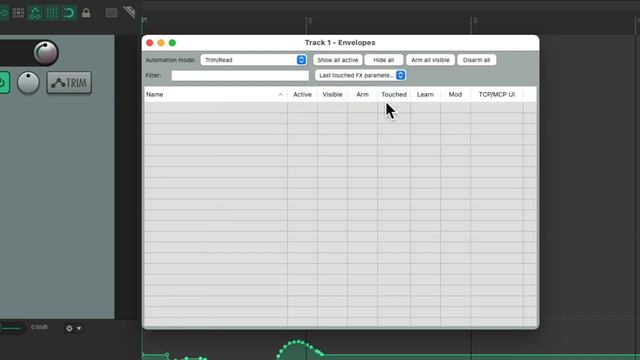Toggle the green FX power button
Viewport: 640px width, 360px height.
pyautogui.click(x=4, y=83)
